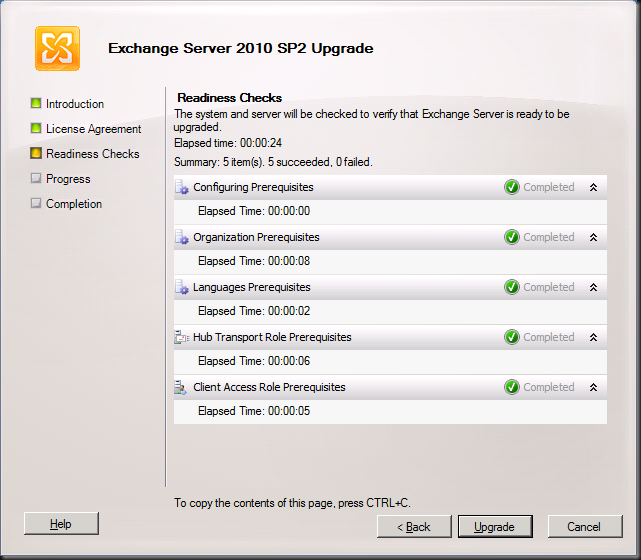Click the Configuring Prerequisites server gear icon
Image resolution: width=641 pixels, height=560 pixels.
pos(182,188)
